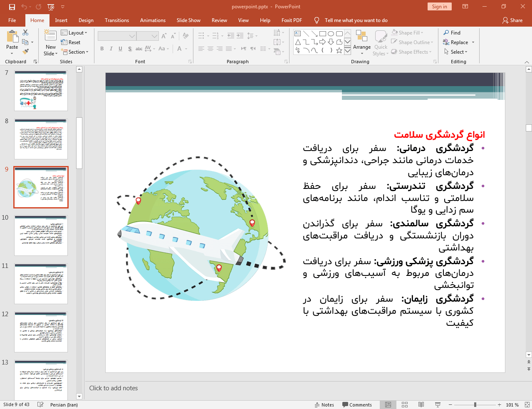Save the presentation using the Save icon
532x409 pixels.
[12, 7]
